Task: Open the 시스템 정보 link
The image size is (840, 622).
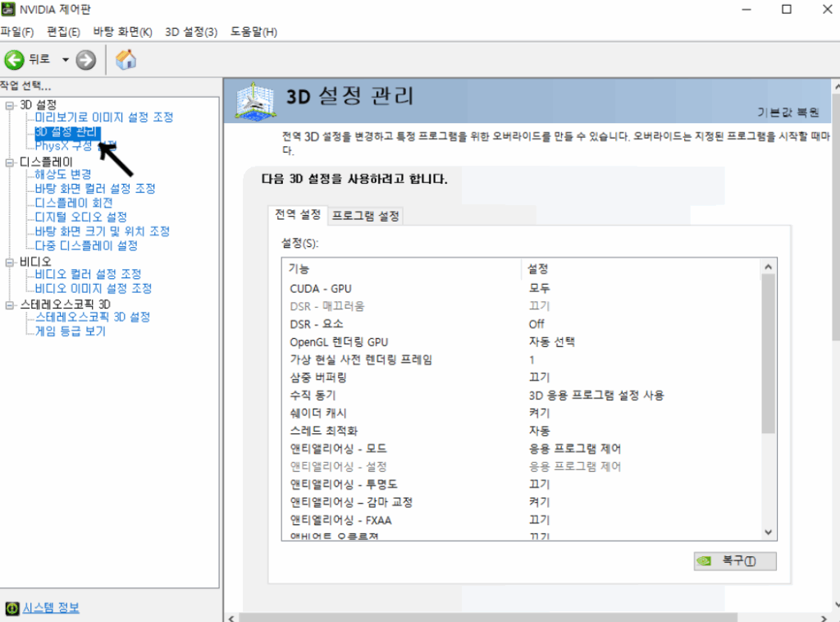Action: tap(51, 607)
